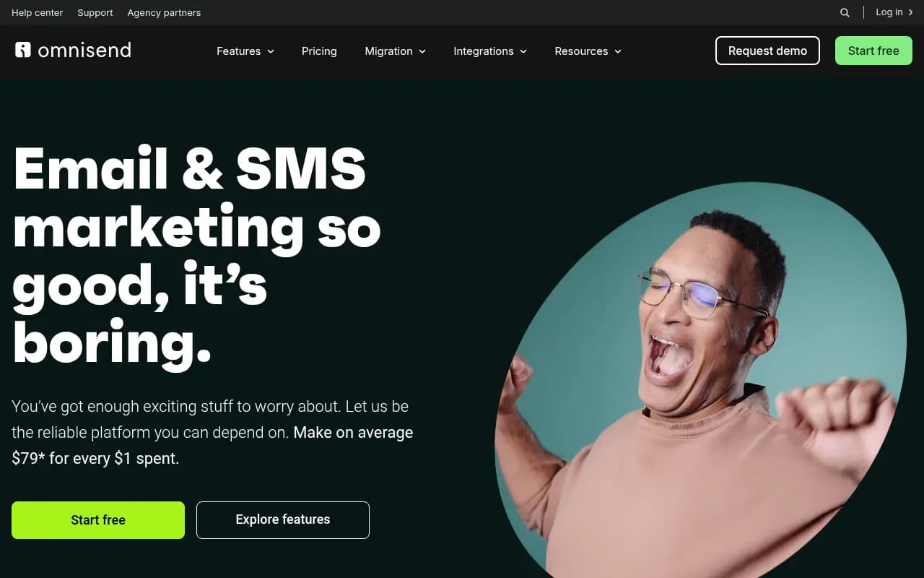The height and width of the screenshot is (578, 924).
Task: Click the Request demo button
Action: coord(767,51)
